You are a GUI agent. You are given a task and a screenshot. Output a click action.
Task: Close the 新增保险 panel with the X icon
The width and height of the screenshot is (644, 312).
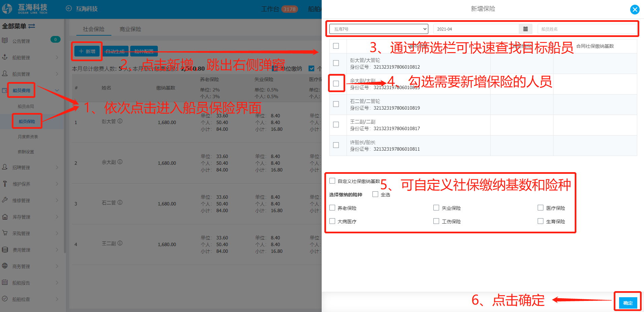[x=635, y=9]
